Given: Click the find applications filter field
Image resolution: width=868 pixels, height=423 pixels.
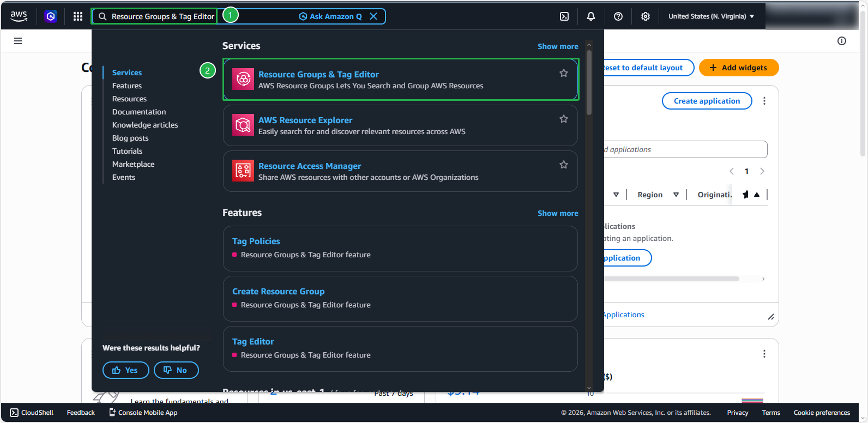Looking at the screenshot, I should pos(685,149).
